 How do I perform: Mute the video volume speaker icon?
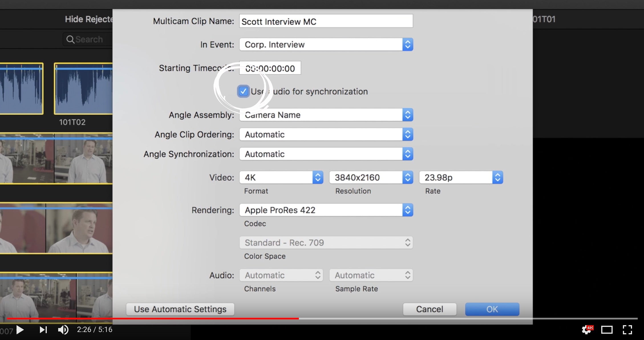pyautogui.click(x=63, y=330)
